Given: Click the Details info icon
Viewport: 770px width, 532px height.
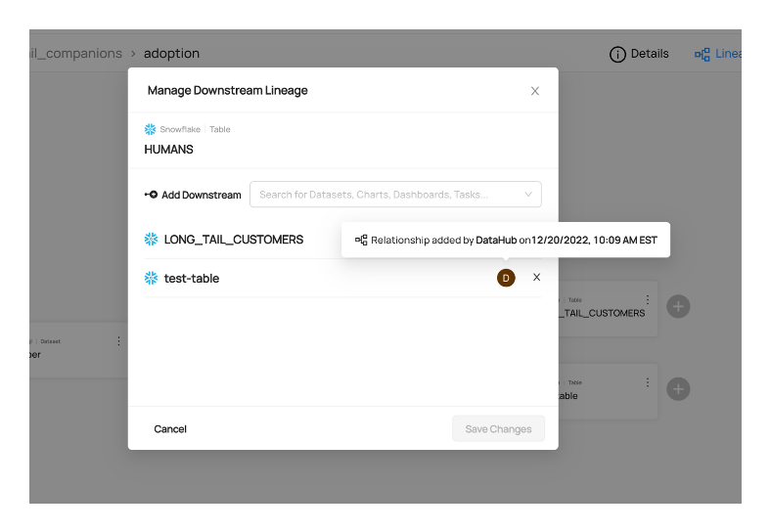Looking at the screenshot, I should 617,54.
